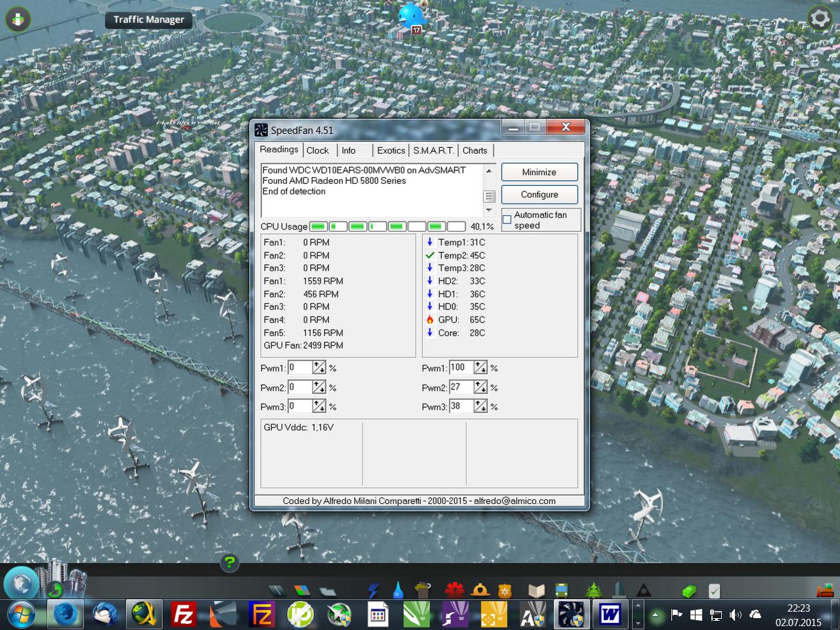Open the Garbage bin services menu
840x630 pixels.
(x=422, y=589)
